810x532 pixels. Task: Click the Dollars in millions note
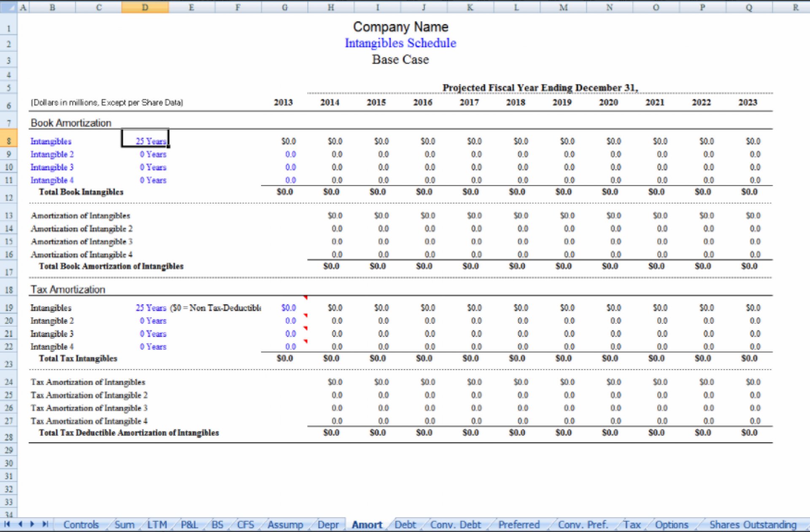tap(107, 102)
